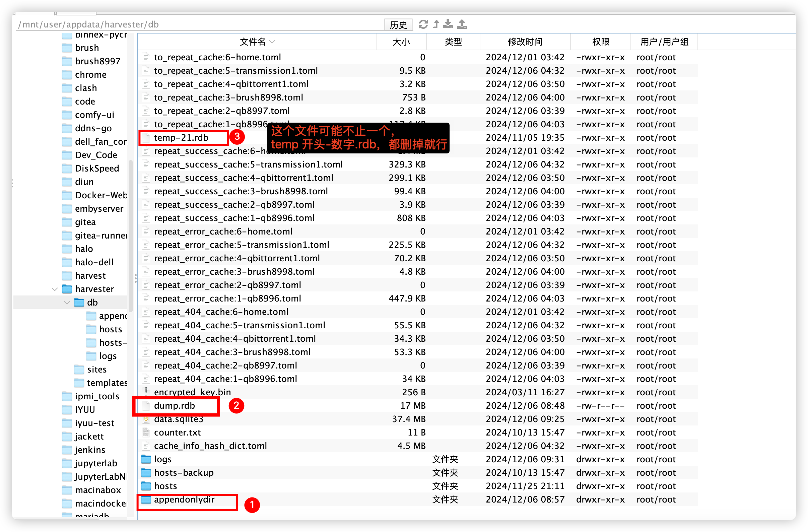Viewport: 808px width, 532px height.
Task: Open brush8997 folder in sidebar tree
Action: pos(98,61)
